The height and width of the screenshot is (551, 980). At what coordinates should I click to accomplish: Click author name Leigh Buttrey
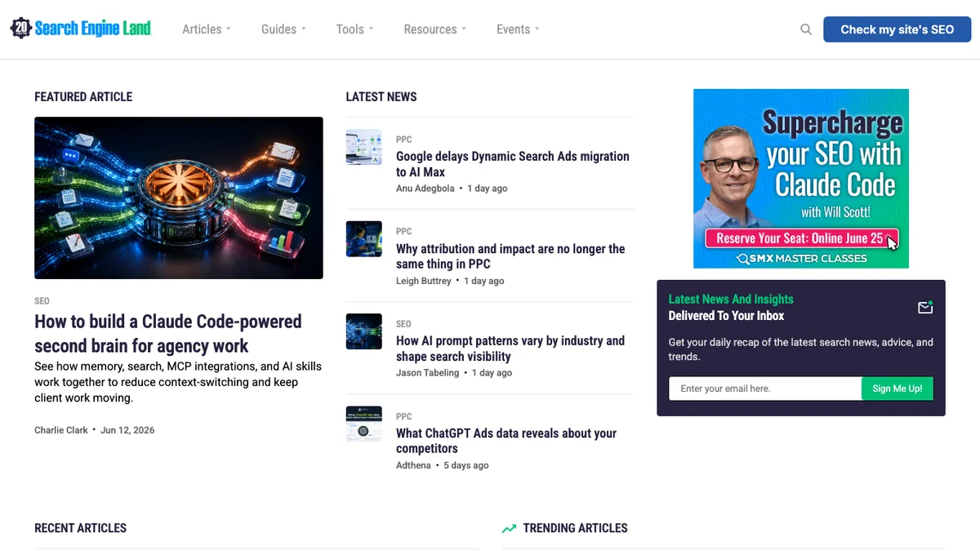point(424,281)
